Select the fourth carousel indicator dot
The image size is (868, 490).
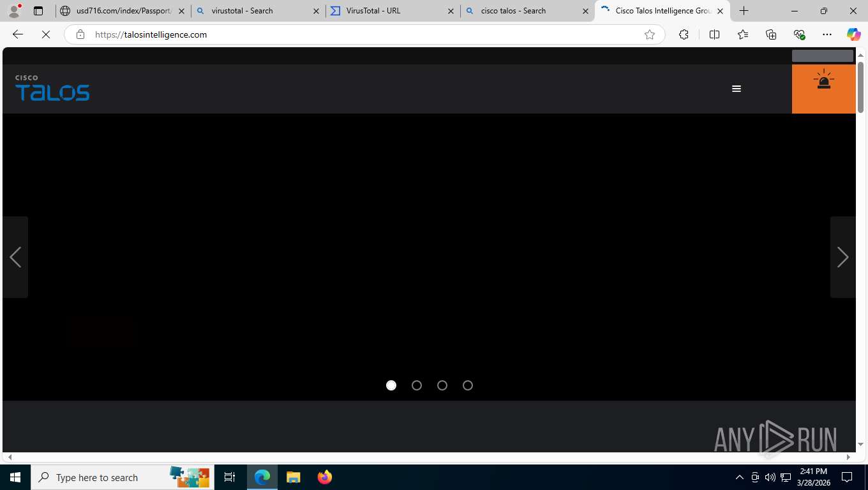click(468, 385)
